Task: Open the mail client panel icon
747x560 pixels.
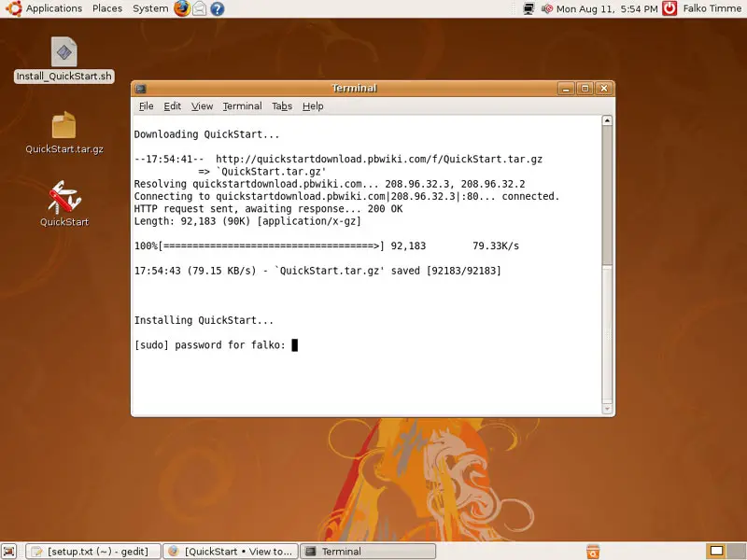Action: pos(200,8)
